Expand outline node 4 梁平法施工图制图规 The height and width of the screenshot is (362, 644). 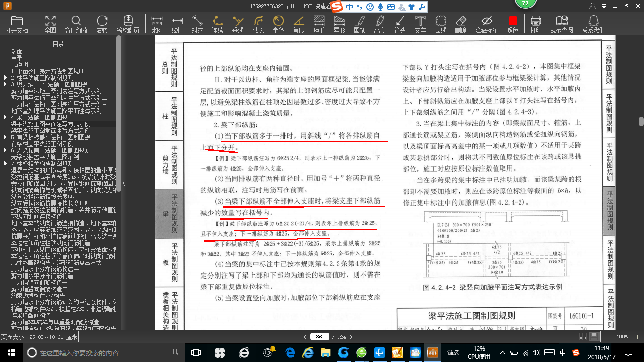[5, 117]
